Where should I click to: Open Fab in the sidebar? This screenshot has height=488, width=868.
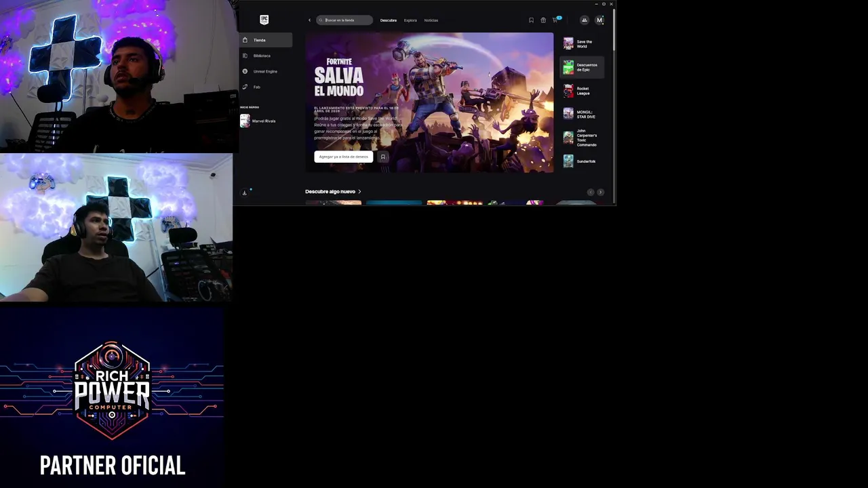click(x=266, y=87)
